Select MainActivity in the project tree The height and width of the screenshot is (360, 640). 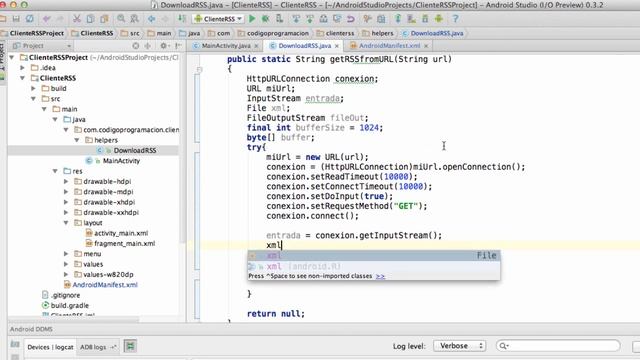point(121,161)
